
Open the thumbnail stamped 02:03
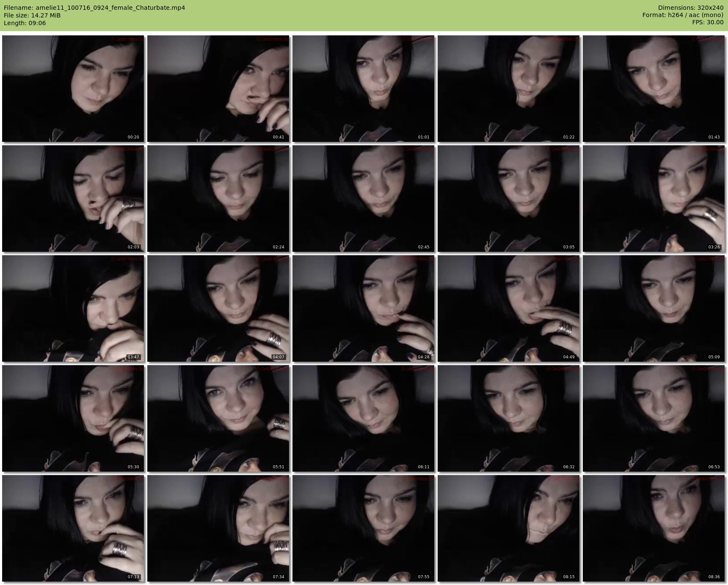coord(73,199)
